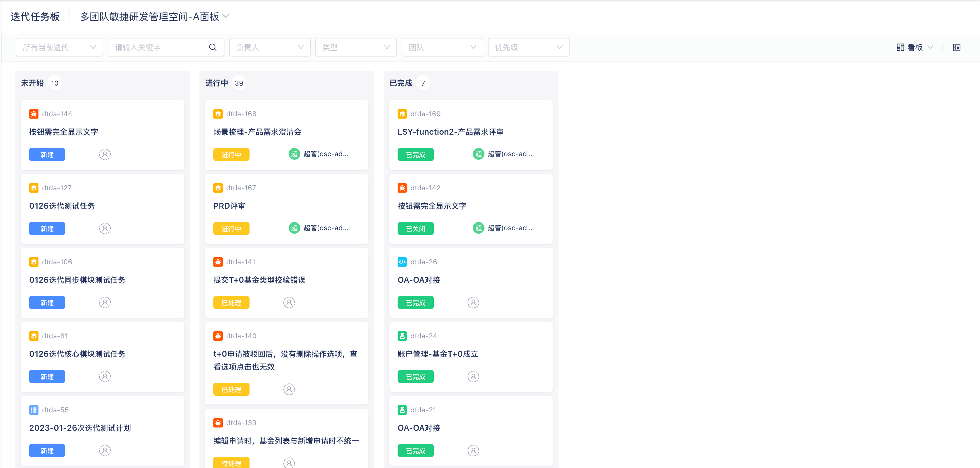The height and width of the screenshot is (468, 980).
Task: Click the dtda-140 issue ID
Action: [241, 336]
